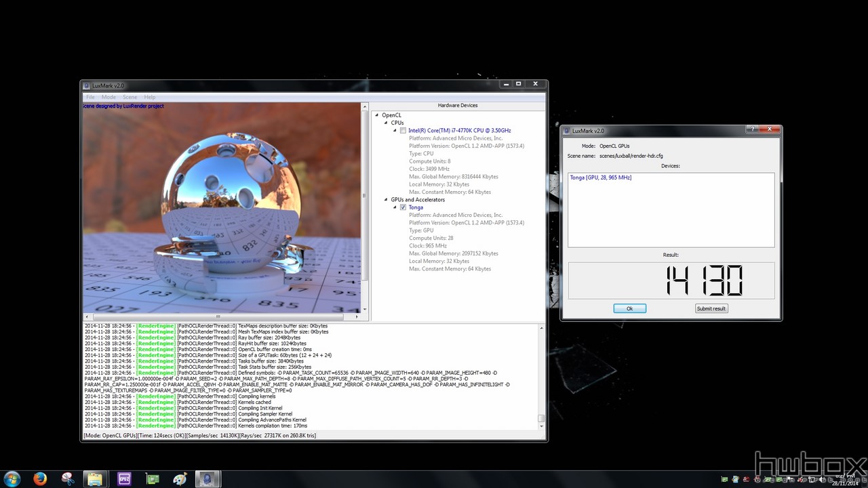
Task: Select the OpenCL tree label
Action: [391, 115]
